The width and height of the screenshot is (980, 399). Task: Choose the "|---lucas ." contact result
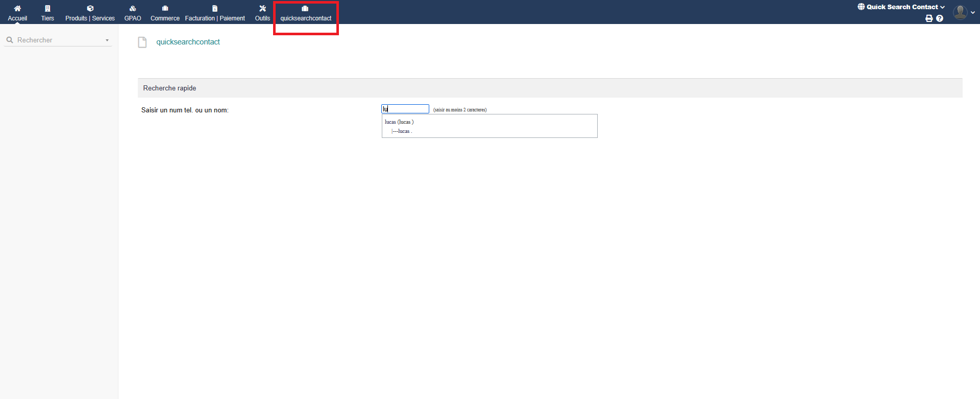click(x=402, y=131)
